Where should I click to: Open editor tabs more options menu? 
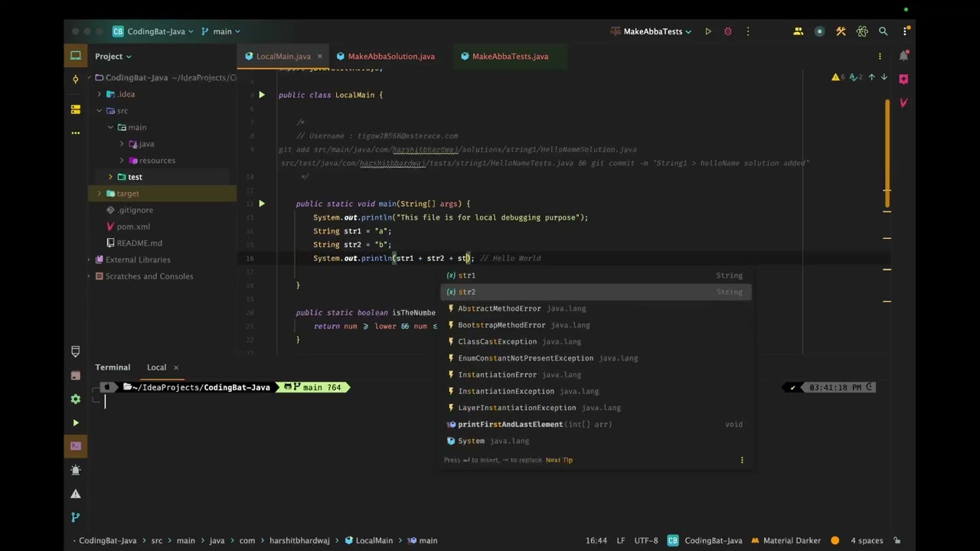[880, 56]
